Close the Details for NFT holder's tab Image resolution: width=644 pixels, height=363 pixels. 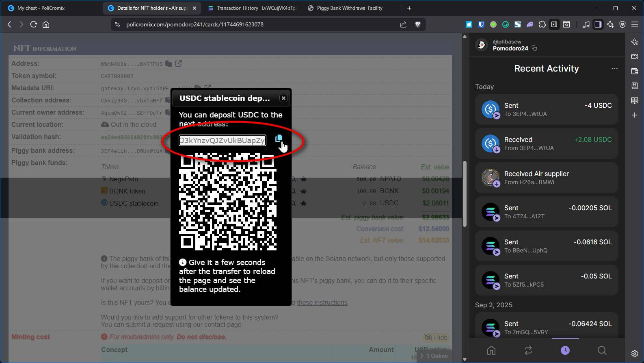[x=194, y=8]
